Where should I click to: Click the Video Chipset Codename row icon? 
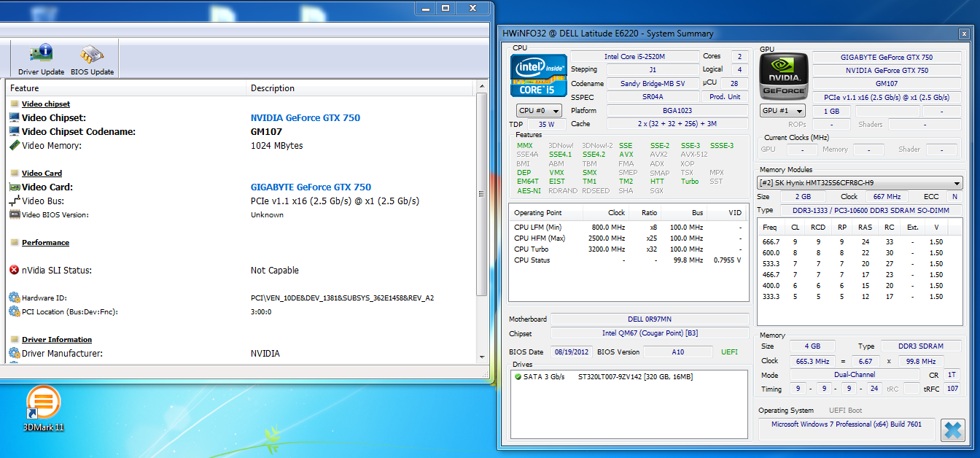coord(14,131)
